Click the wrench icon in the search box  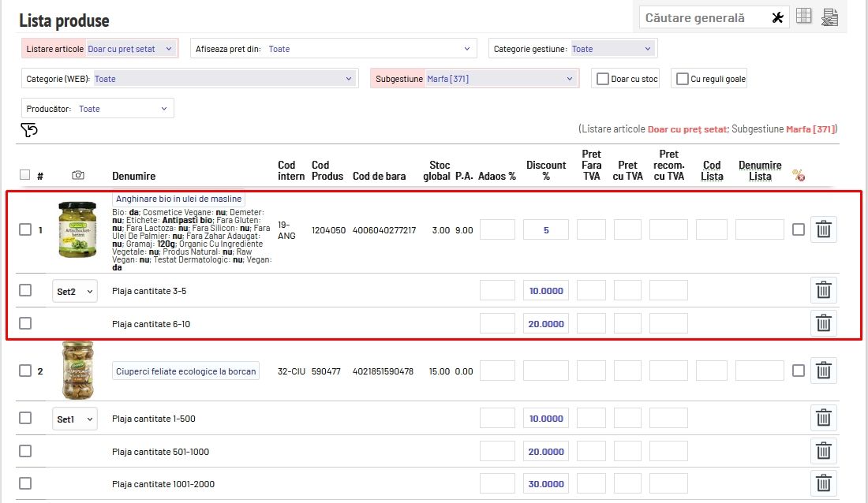click(x=777, y=18)
